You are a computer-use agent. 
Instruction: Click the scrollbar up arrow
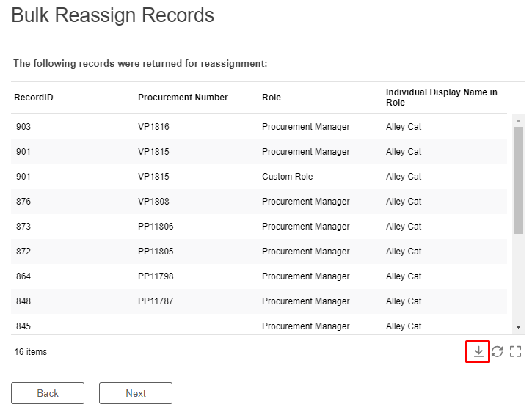[518, 121]
